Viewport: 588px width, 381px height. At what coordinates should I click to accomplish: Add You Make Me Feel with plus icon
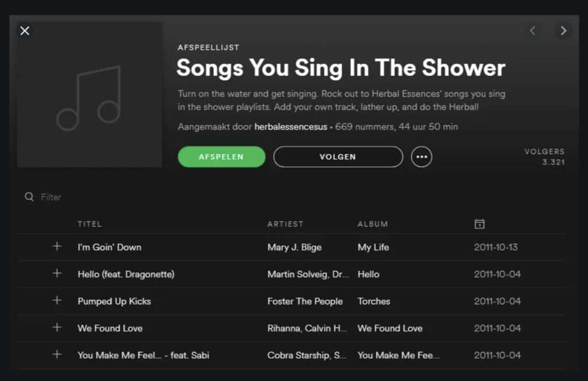(57, 355)
